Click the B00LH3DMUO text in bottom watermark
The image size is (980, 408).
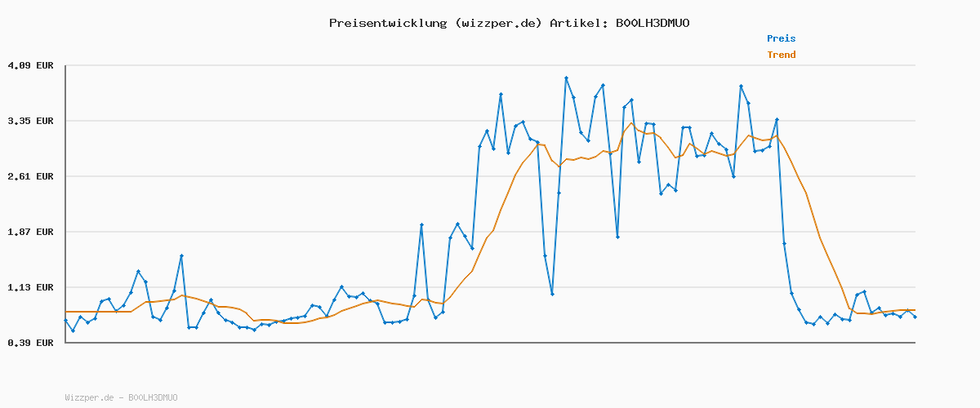(x=153, y=397)
